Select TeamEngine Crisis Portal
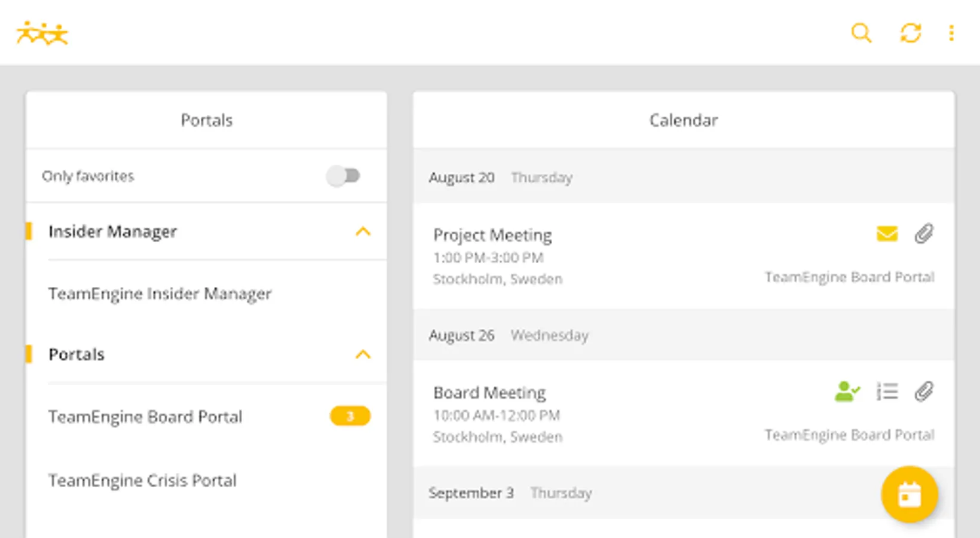 [x=142, y=481]
